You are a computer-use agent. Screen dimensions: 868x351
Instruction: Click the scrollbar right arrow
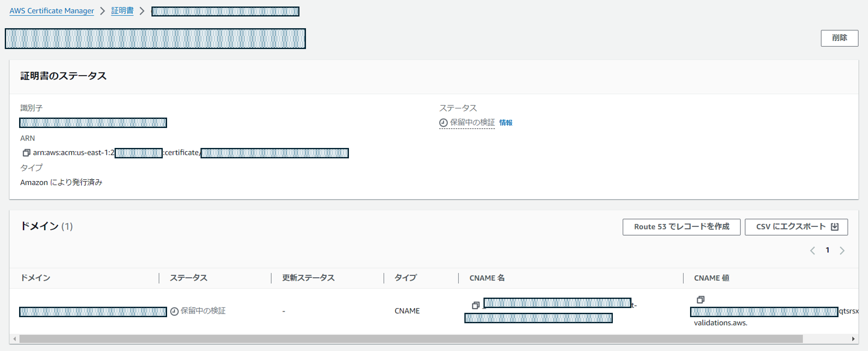(853, 339)
